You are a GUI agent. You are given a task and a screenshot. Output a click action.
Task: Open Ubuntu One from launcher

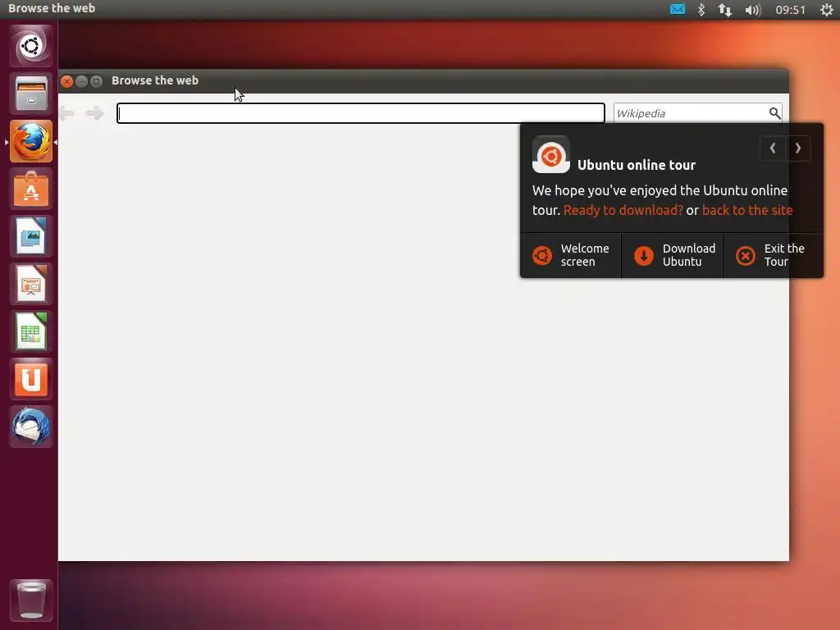tap(31, 379)
